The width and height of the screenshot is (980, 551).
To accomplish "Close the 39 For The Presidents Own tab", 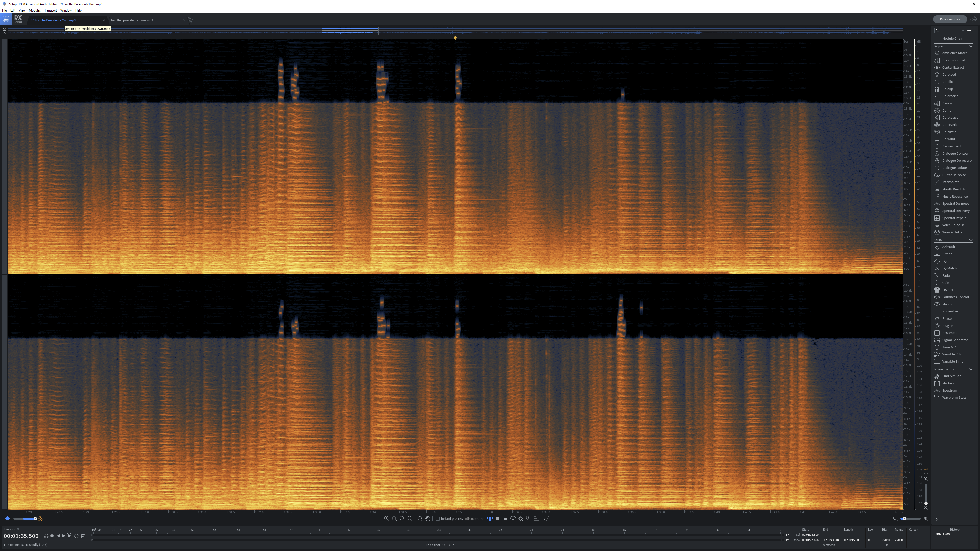I will 103,20.
